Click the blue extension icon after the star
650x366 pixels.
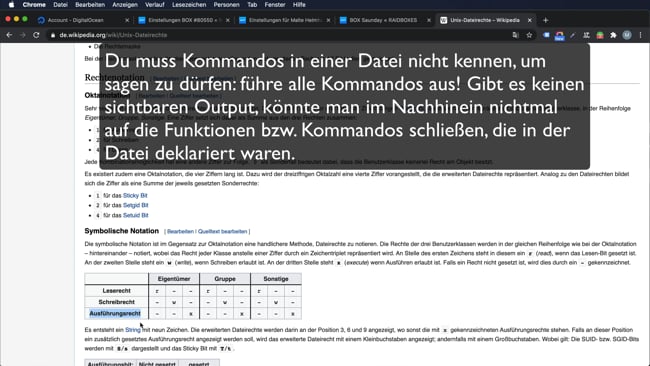(546, 35)
